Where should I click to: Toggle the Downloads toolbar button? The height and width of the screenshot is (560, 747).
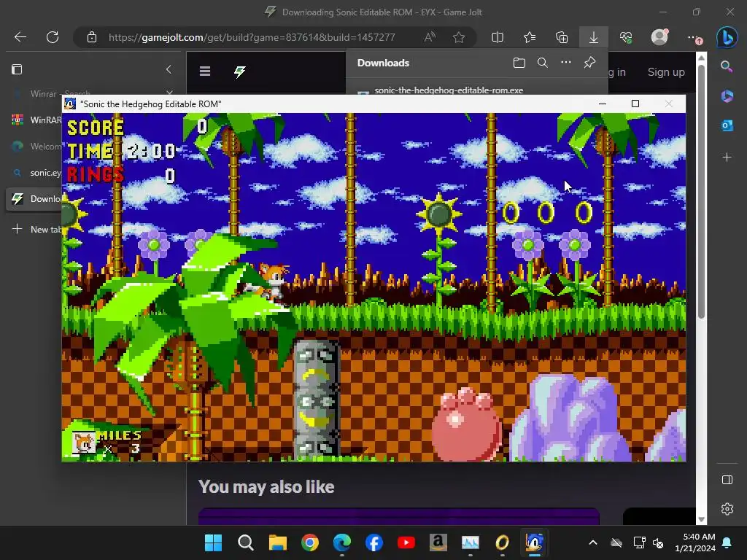click(x=594, y=37)
